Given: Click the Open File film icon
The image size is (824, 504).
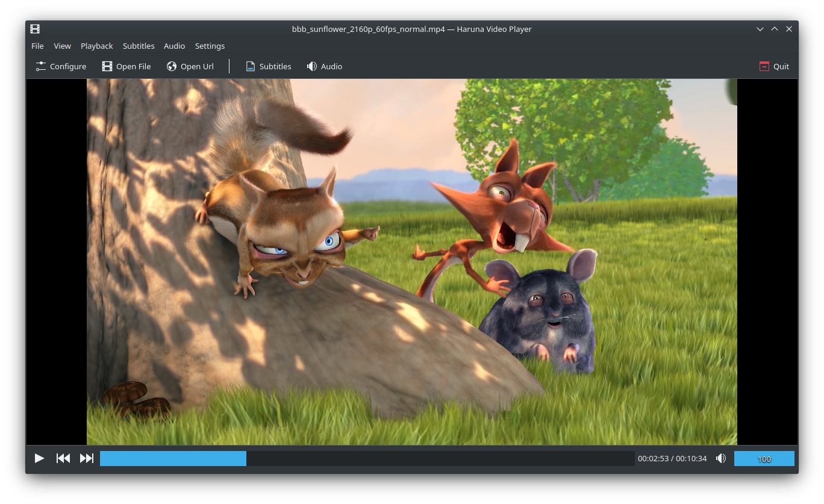Looking at the screenshot, I should coord(107,66).
